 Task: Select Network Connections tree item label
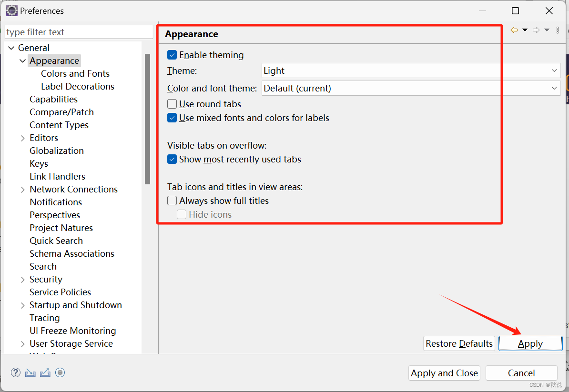pos(74,190)
